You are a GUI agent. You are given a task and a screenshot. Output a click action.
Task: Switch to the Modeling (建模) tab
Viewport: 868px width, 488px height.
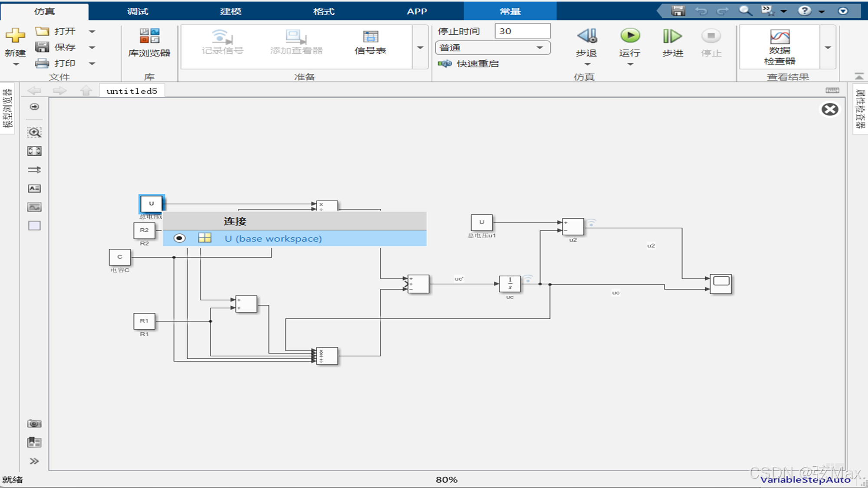tap(230, 11)
